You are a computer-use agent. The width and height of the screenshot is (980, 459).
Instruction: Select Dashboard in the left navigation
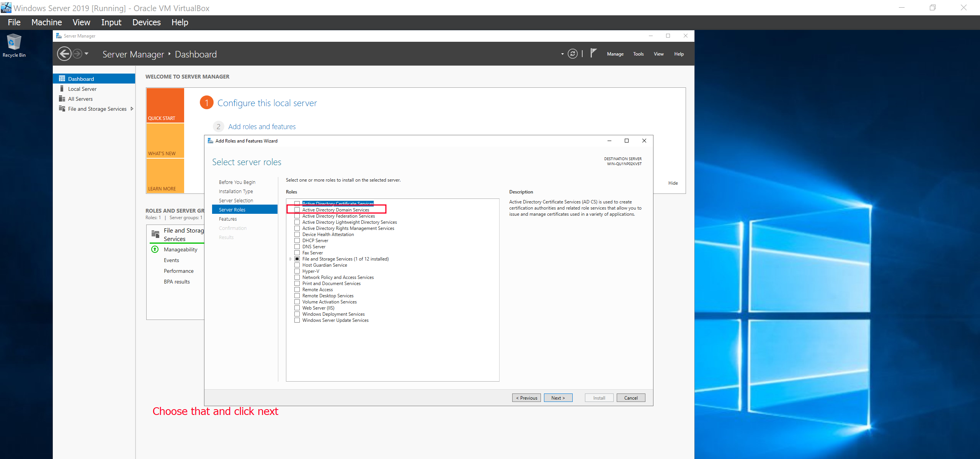click(94, 79)
